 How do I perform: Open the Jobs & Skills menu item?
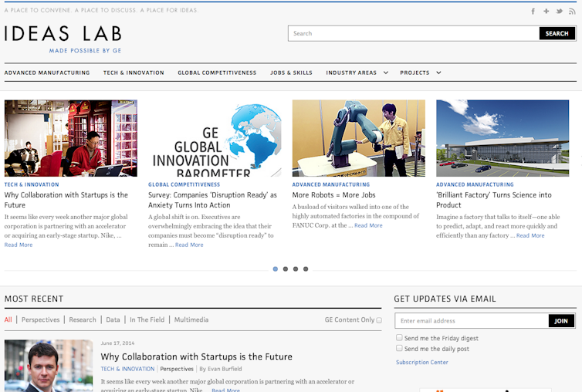[291, 73]
